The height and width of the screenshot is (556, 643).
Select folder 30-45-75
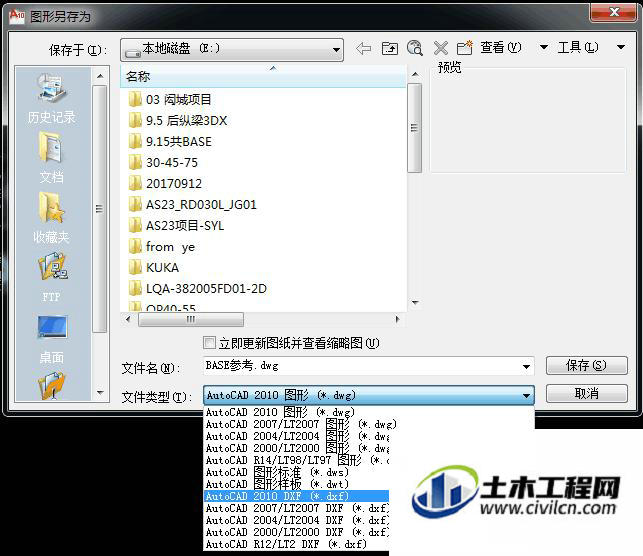point(163,162)
